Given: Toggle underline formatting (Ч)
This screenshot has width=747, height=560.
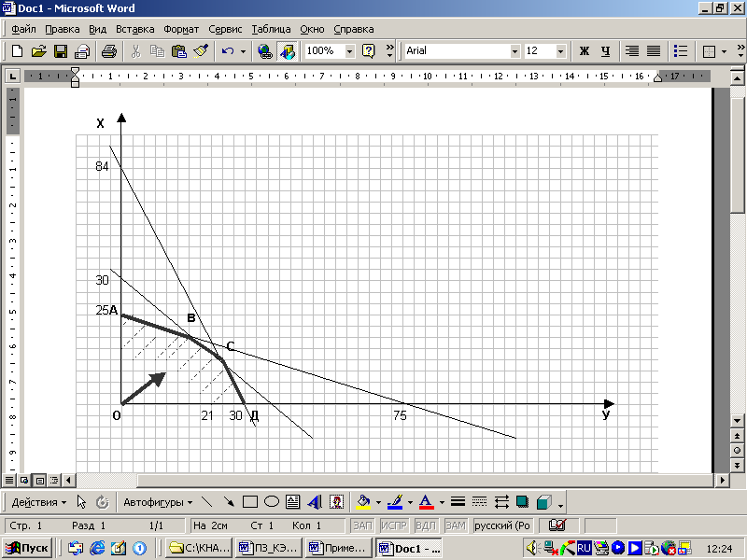Looking at the screenshot, I should 605,51.
